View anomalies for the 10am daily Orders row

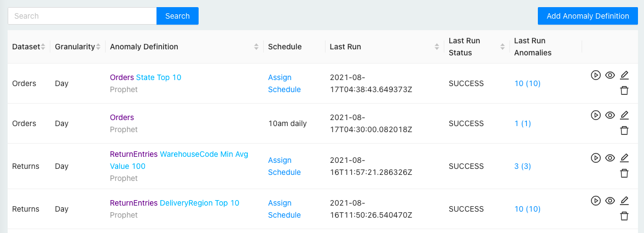(x=610, y=115)
